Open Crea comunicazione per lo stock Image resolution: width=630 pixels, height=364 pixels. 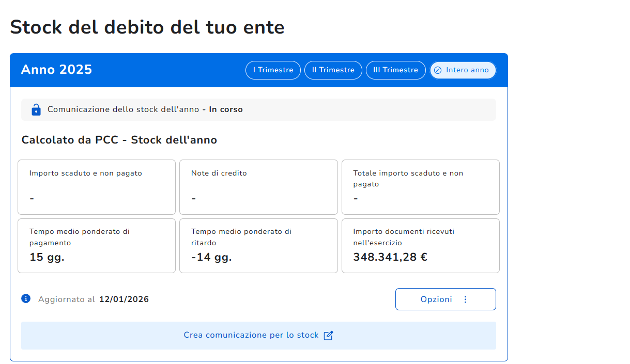[x=258, y=336]
